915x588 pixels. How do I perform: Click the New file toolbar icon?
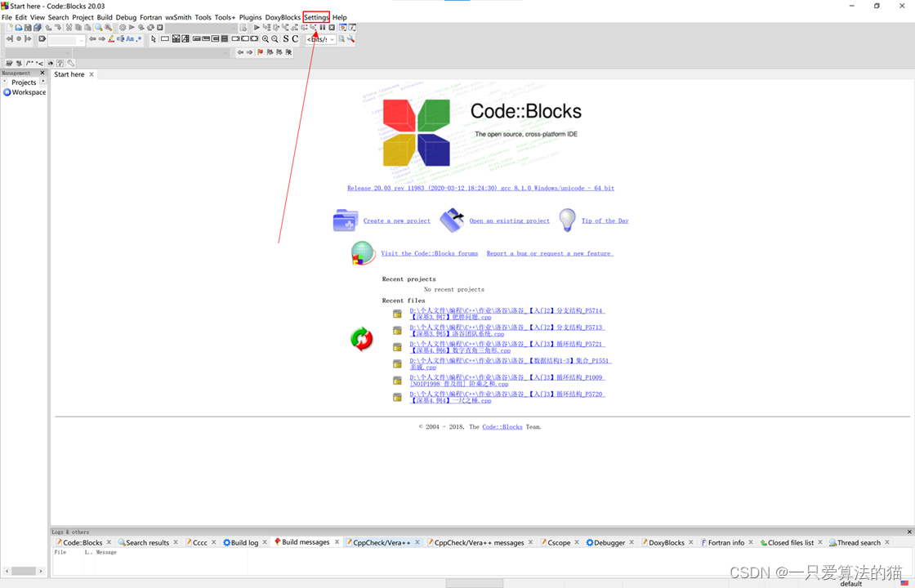[x=10, y=28]
